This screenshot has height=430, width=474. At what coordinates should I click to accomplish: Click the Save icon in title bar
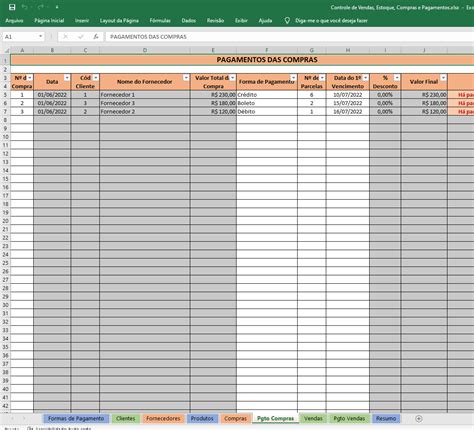pyautogui.click(x=12, y=7)
